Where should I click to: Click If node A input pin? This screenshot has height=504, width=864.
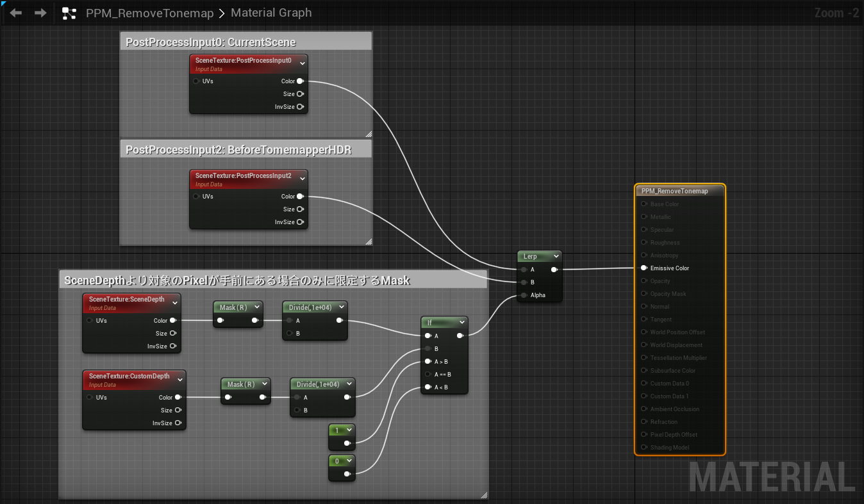(x=428, y=336)
